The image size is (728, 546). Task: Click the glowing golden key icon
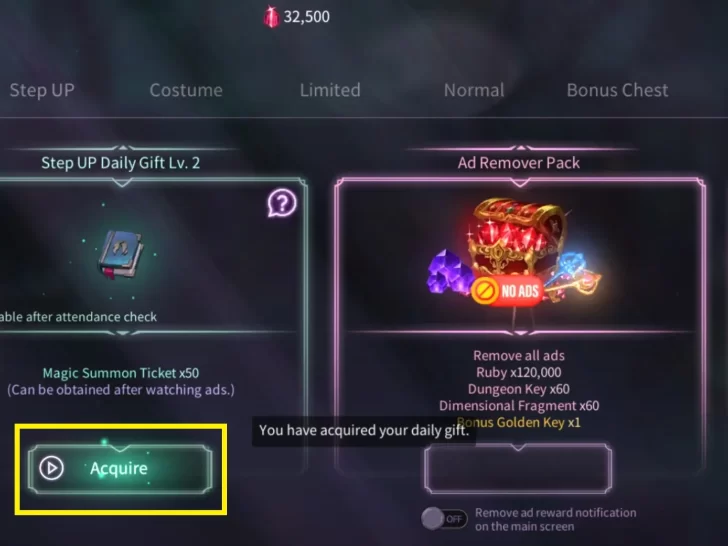point(574,278)
